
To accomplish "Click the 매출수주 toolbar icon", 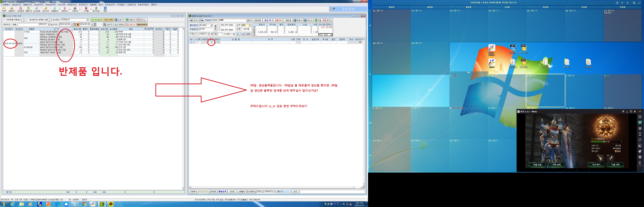I will tap(28, 9).
